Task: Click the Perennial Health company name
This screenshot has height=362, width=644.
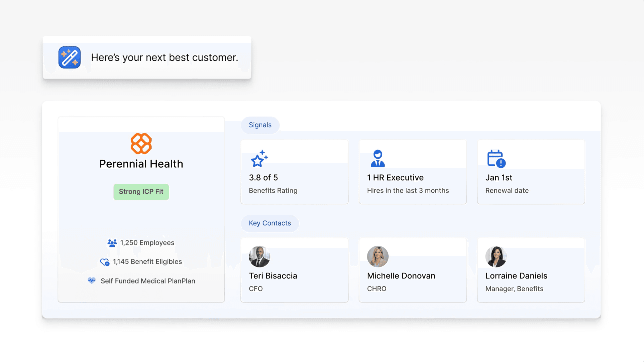Action: (141, 164)
